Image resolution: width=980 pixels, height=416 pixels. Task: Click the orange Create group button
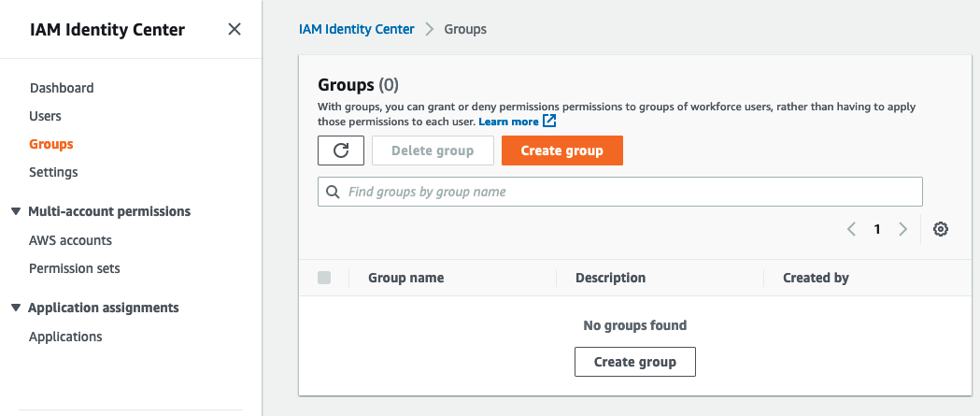point(561,151)
